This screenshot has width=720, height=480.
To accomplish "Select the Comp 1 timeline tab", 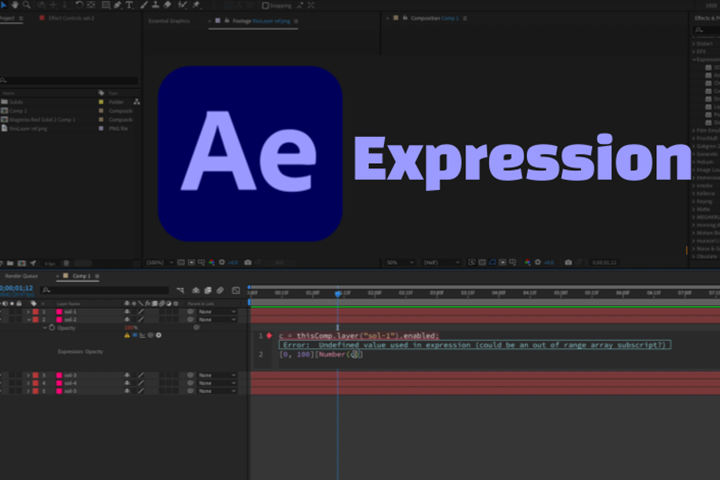I will click(x=81, y=276).
